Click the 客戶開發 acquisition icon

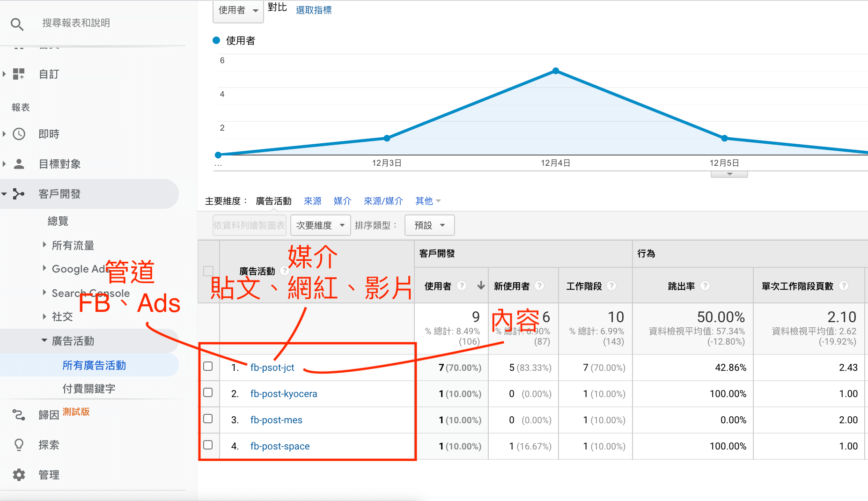click(x=19, y=194)
